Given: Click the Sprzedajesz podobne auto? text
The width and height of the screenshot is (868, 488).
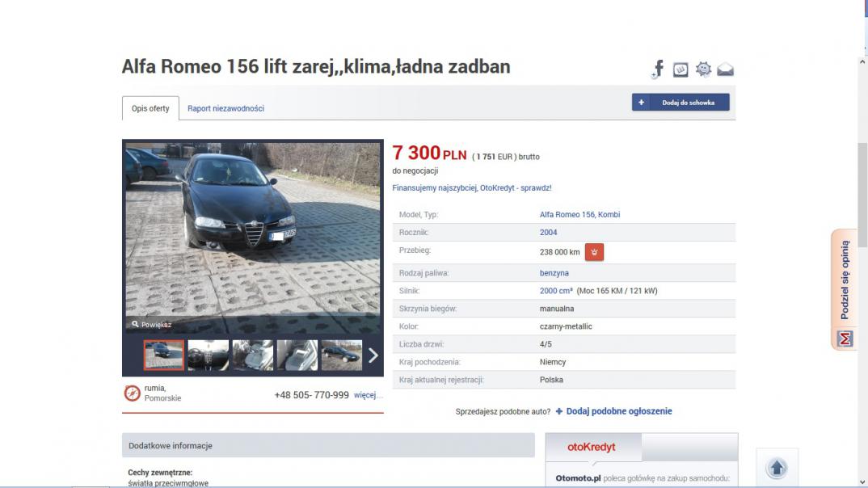Looking at the screenshot, I should 503,411.
